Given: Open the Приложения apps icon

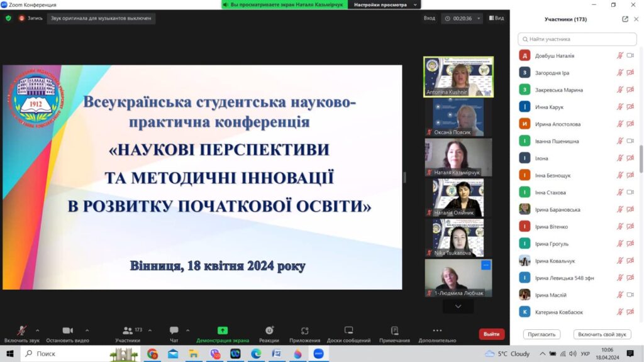Looking at the screenshot, I should pos(304,331).
